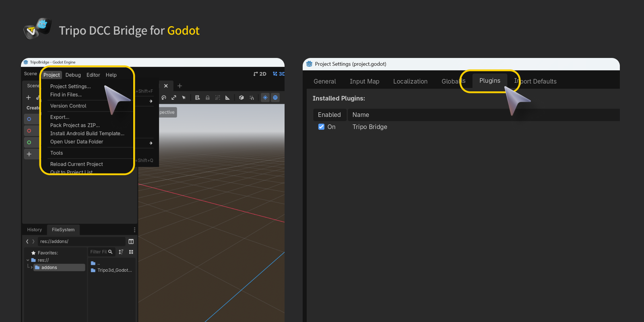Toggle preview environment globe button
This screenshot has height=322, width=644.
point(275,98)
